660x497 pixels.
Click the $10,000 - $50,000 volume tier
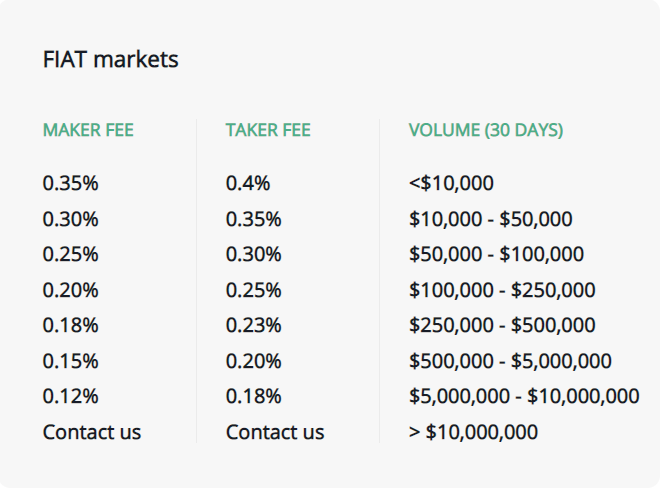point(490,219)
